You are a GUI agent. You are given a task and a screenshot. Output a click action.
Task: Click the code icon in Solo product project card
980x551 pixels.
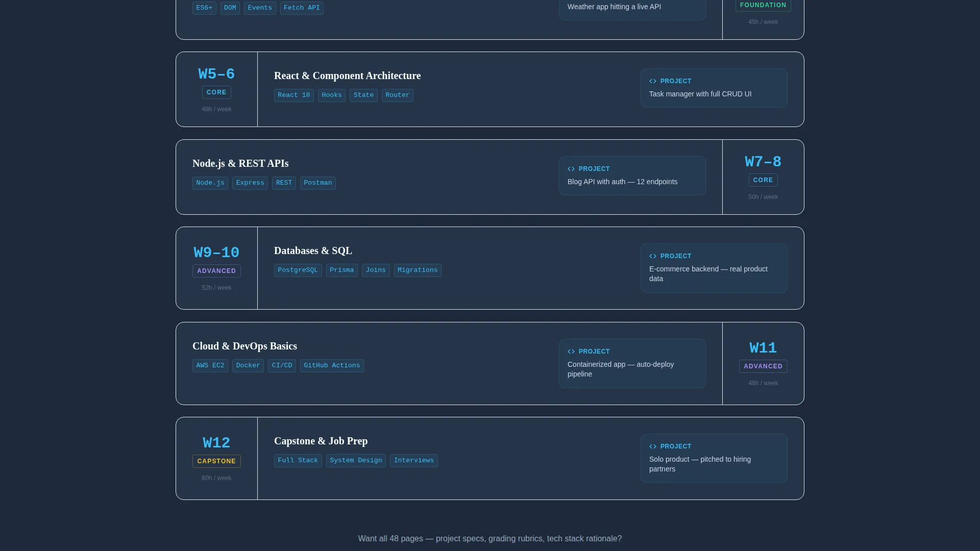click(653, 446)
